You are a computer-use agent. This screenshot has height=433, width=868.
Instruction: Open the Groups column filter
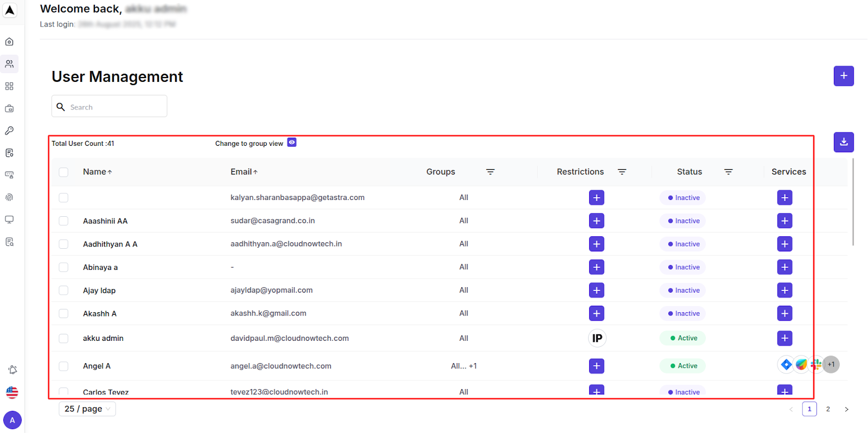[490, 172]
